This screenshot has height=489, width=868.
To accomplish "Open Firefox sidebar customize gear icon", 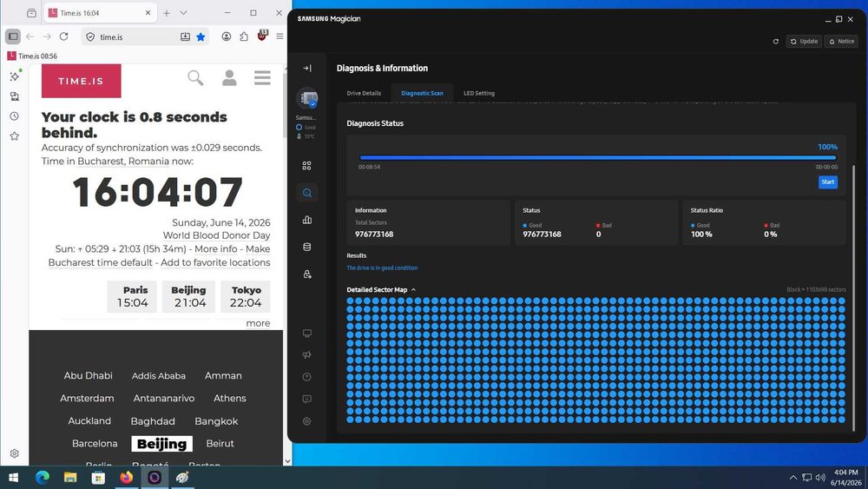I will tap(15, 453).
